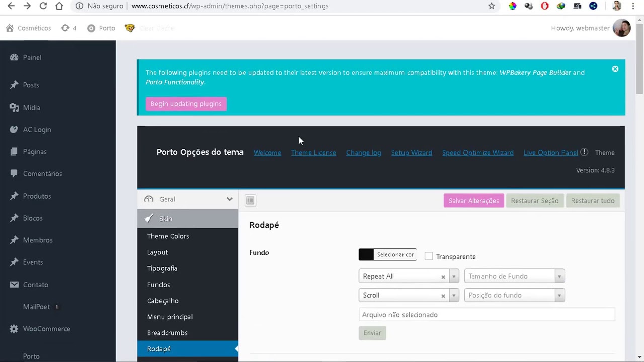Clear the Scroll attachment selection
The image size is (644, 362).
click(x=443, y=296)
